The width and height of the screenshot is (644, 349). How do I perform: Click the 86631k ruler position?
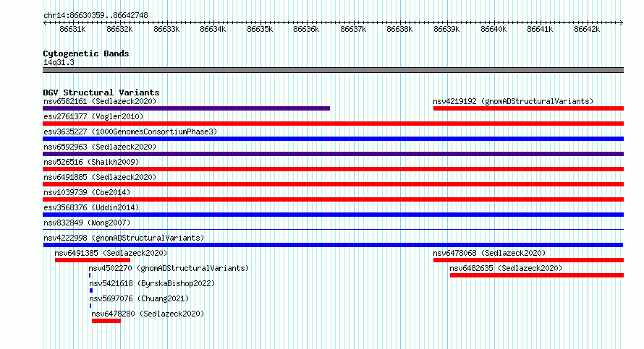coord(72,30)
